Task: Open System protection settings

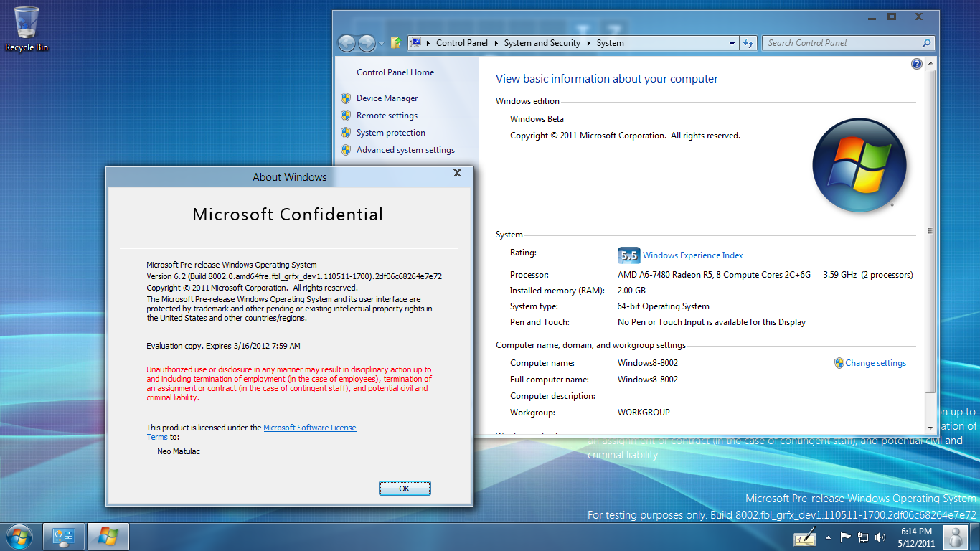Action: pyautogui.click(x=390, y=132)
